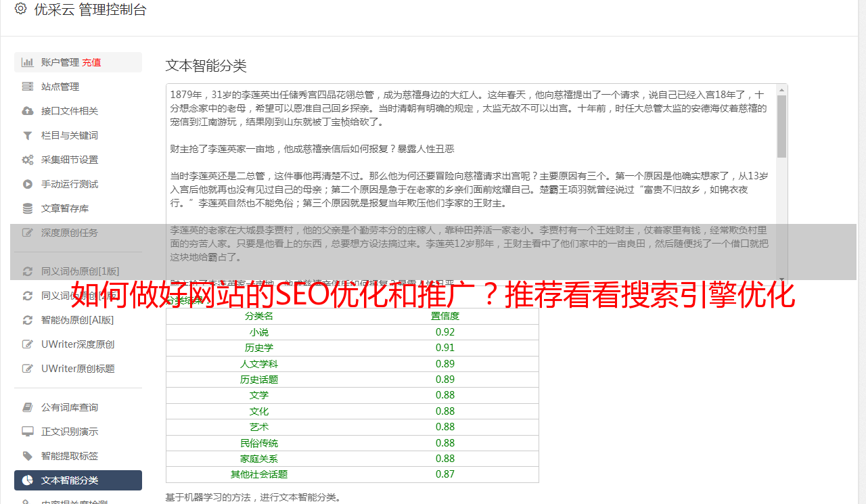The image size is (866, 504).
Task: Click the text area scrollbar down arrow
Action: tap(782, 280)
